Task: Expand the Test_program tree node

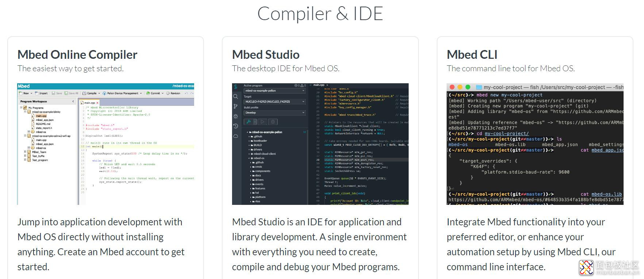Action: [x=25, y=160]
